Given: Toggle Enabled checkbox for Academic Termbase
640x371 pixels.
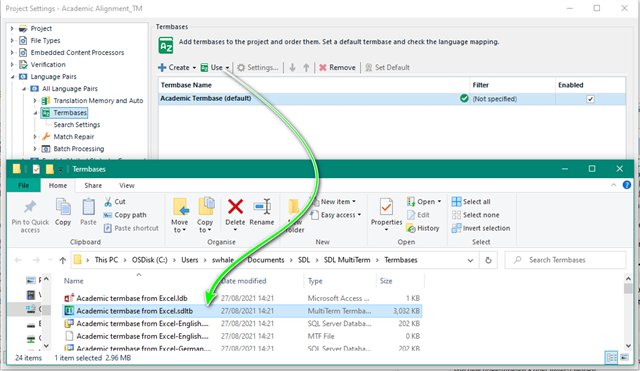Looking at the screenshot, I should 590,99.
